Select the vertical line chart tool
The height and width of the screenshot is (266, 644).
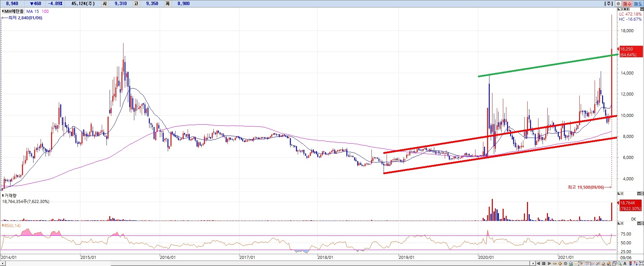593,263
